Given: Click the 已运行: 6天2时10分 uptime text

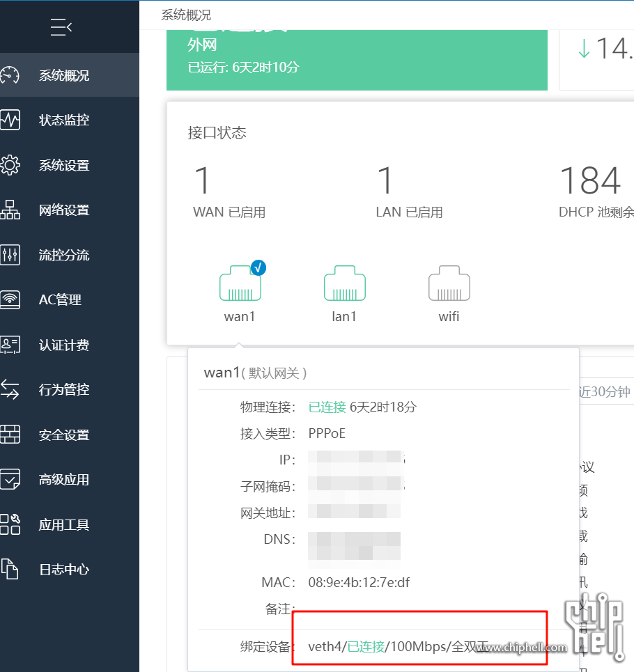Looking at the screenshot, I should 243,68.
